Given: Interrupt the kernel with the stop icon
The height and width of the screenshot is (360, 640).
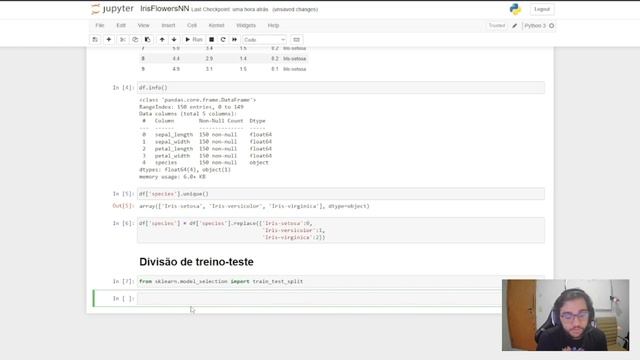Looking at the screenshot, I should pyautogui.click(x=211, y=40).
